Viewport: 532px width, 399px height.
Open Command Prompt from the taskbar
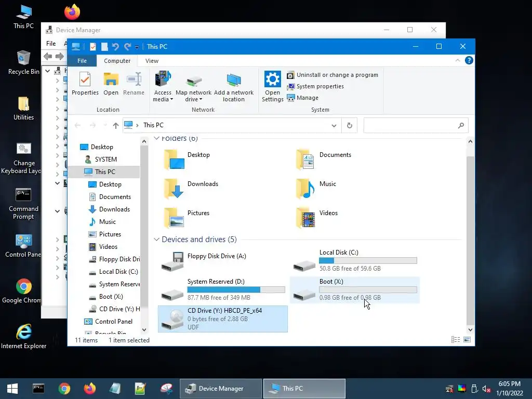38,389
